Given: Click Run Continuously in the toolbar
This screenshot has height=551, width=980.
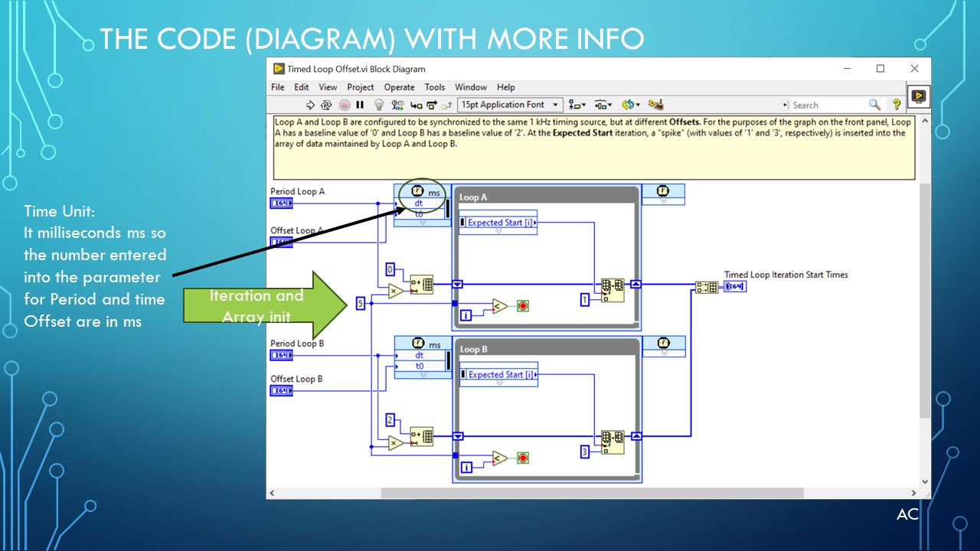Looking at the screenshot, I should pos(326,105).
